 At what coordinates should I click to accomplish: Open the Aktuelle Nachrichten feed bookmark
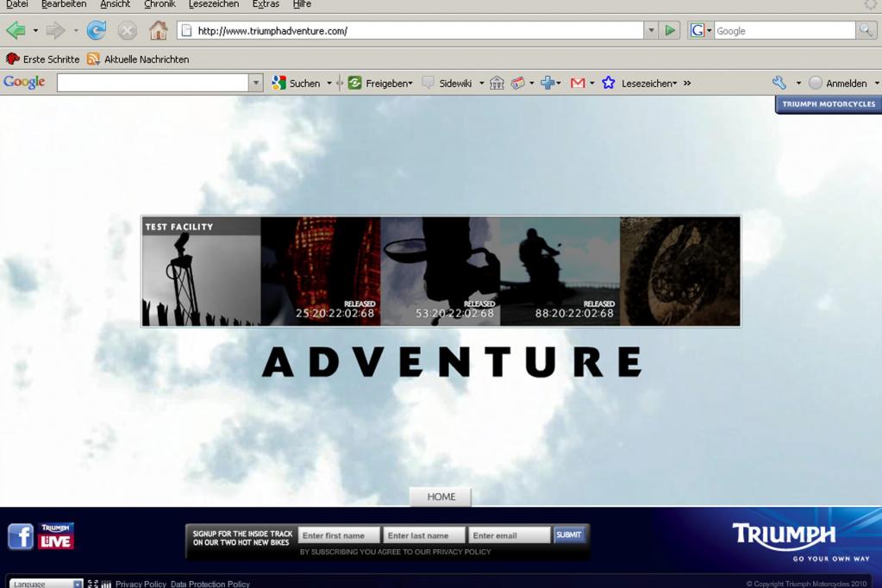[138, 59]
